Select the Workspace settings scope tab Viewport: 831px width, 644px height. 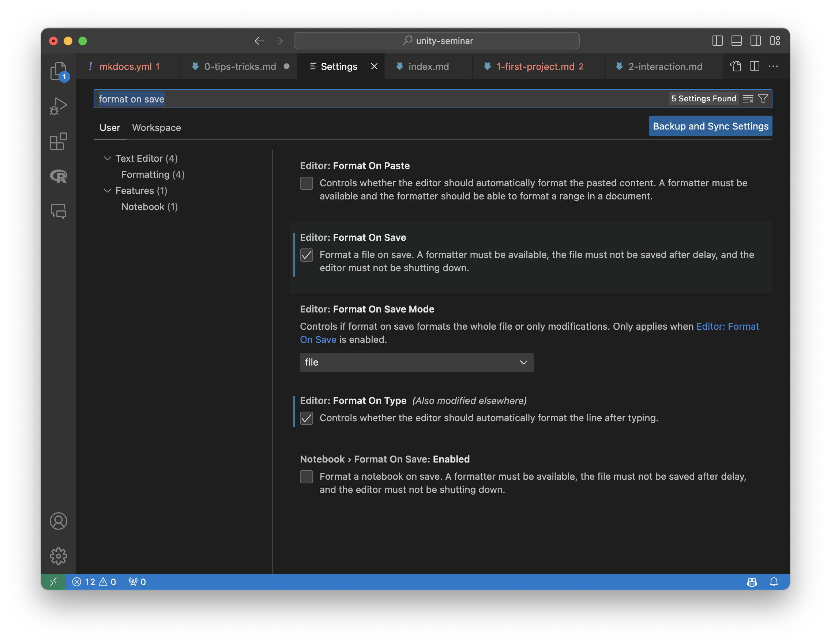click(x=157, y=127)
